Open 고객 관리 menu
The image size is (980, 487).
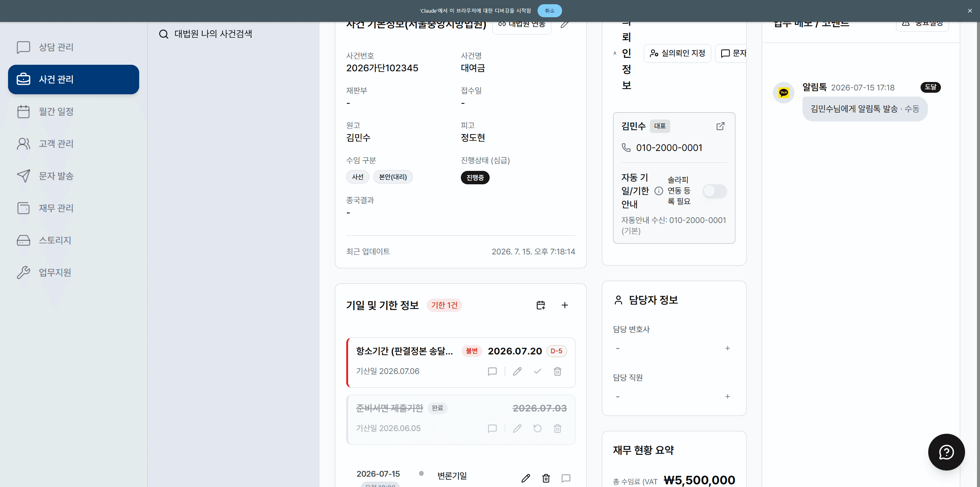(73, 144)
